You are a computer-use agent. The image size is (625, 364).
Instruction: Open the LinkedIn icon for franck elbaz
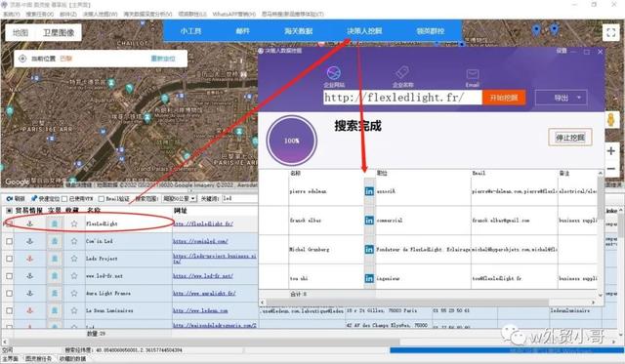point(369,221)
